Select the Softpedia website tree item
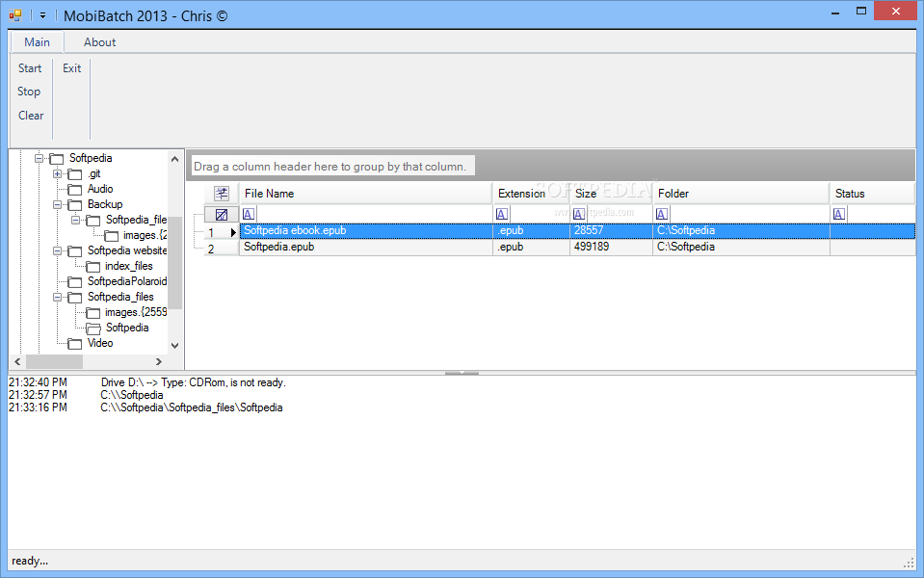The image size is (924, 578). (126, 250)
